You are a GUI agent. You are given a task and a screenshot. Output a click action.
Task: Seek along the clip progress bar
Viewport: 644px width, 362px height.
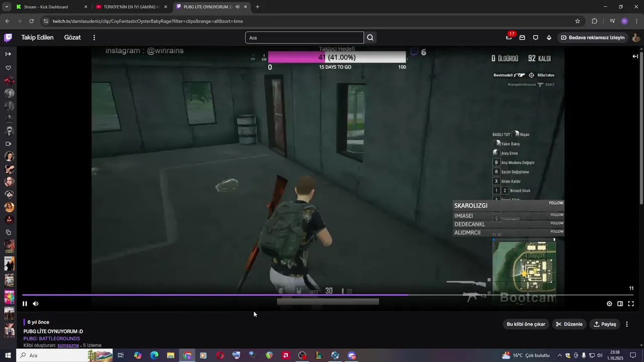[x=328, y=295]
